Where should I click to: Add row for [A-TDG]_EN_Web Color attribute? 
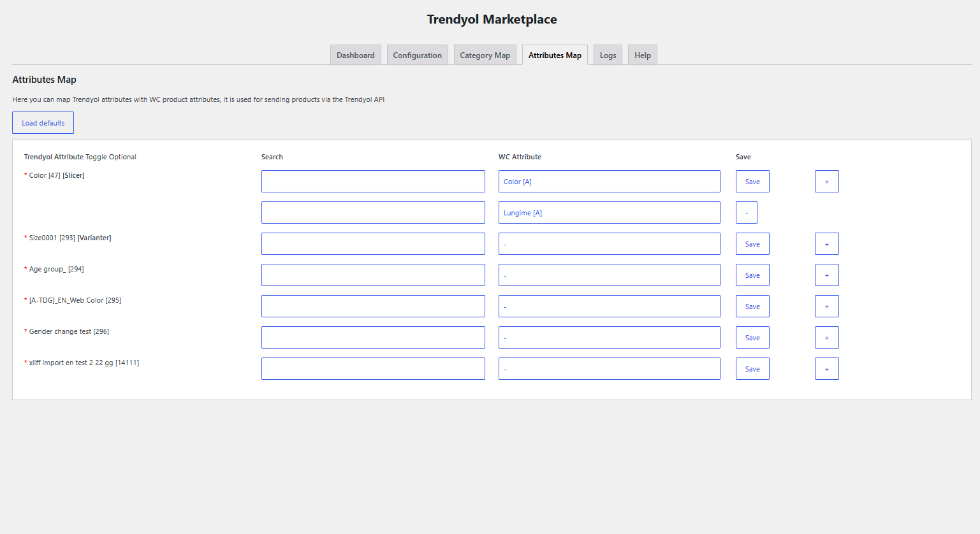click(826, 307)
